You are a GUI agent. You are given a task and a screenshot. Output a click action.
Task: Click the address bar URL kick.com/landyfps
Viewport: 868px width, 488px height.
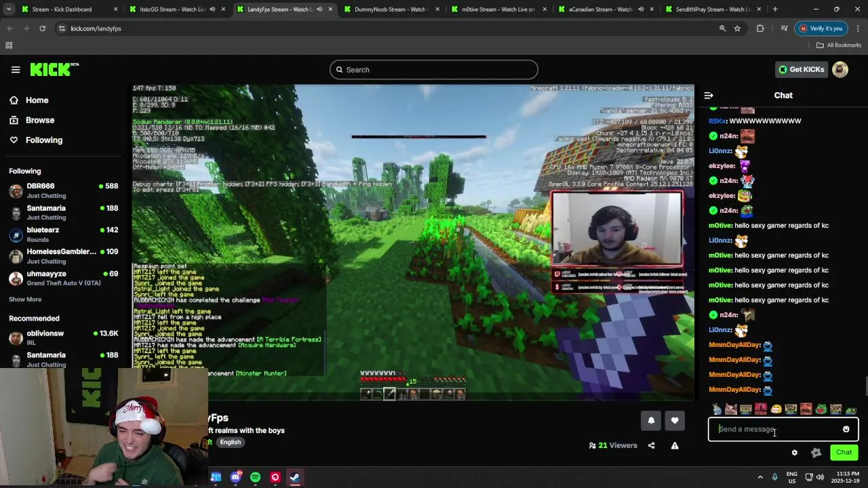(x=96, y=28)
